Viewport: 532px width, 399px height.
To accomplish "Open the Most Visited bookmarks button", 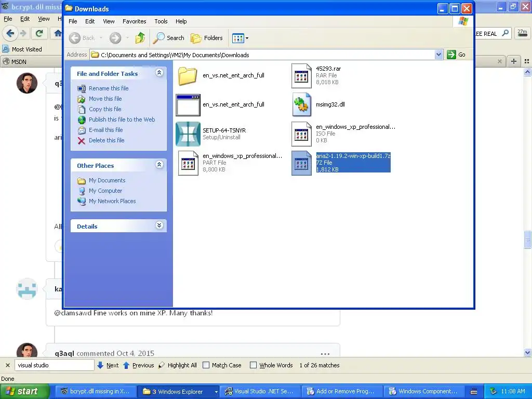I will (22, 49).
